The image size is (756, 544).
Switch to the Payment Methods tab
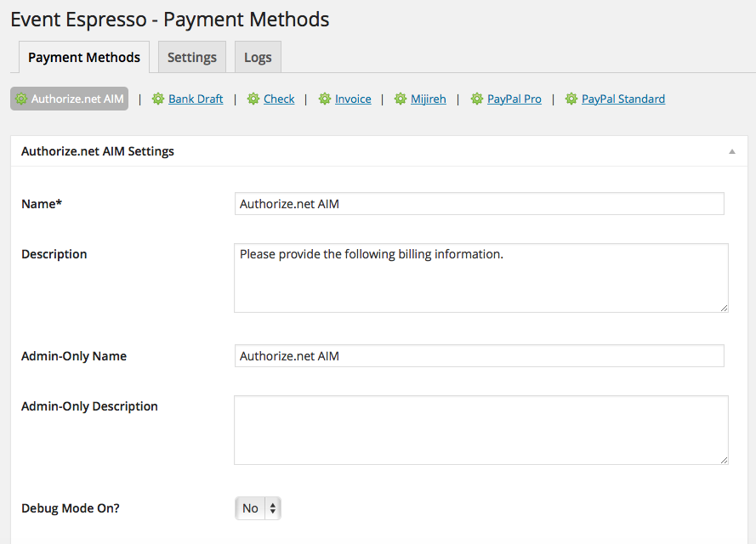pos(84,57)
